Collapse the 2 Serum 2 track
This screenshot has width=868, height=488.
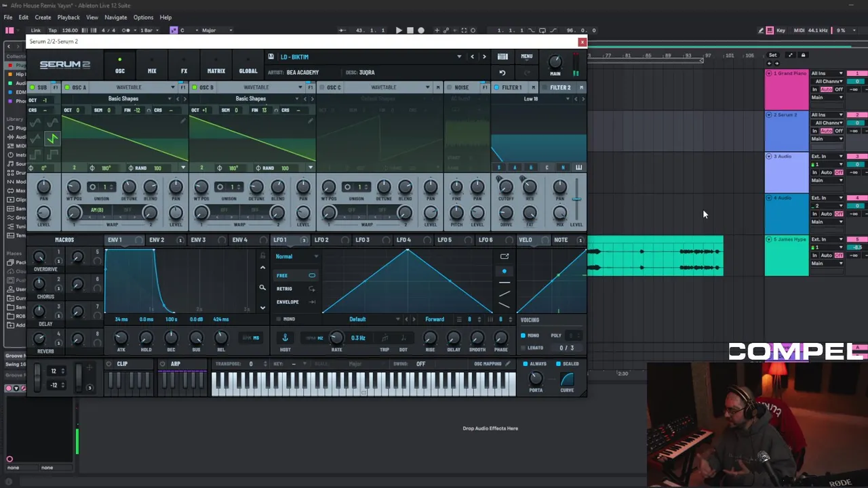click(769, 115)
